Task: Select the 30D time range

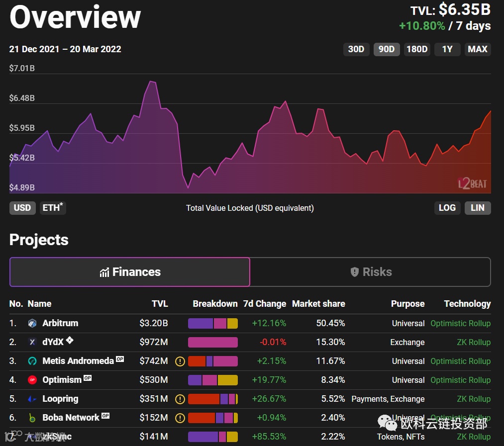Action: click(356, 49)
